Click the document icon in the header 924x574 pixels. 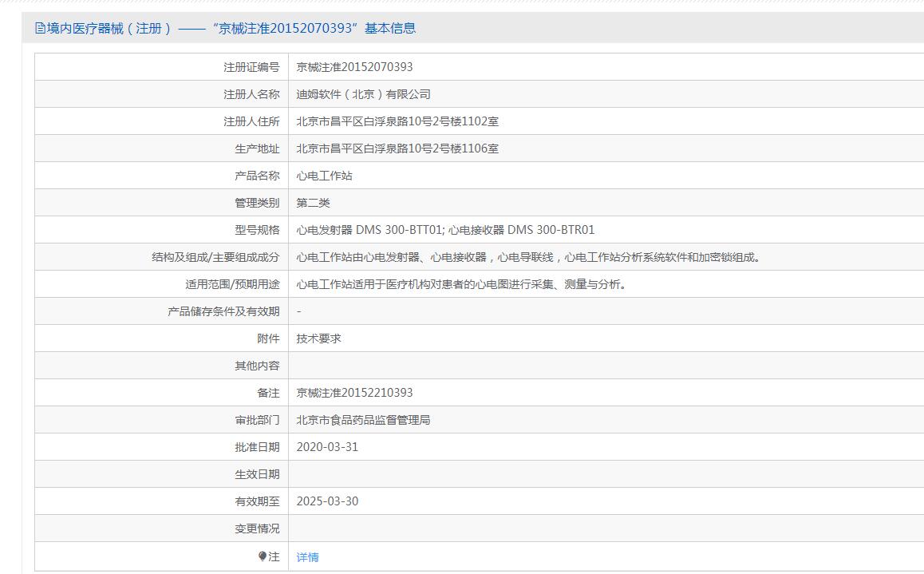click(40, 28)
